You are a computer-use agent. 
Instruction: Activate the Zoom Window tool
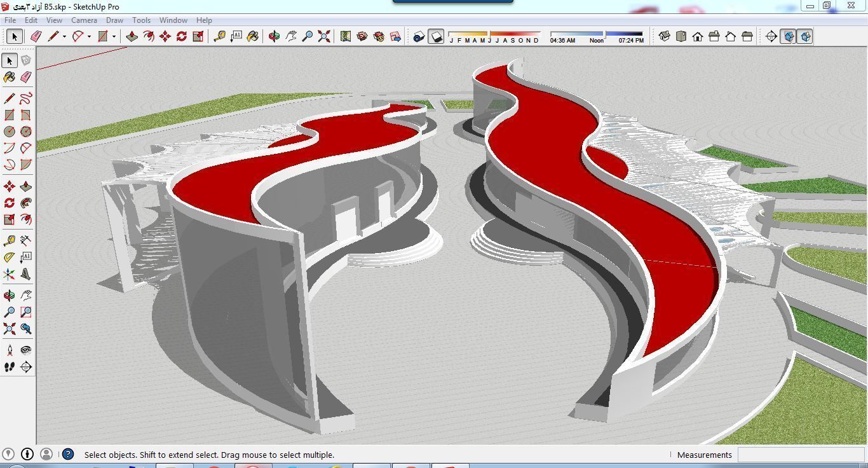[25, 312]
